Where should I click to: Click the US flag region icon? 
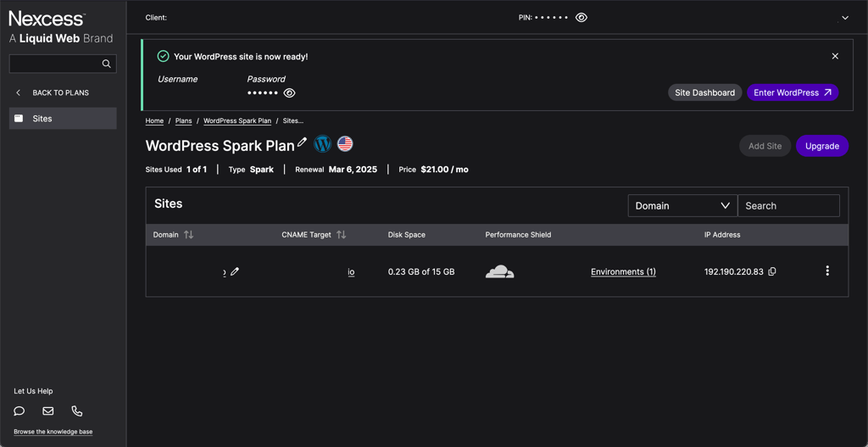click(345, 144)
